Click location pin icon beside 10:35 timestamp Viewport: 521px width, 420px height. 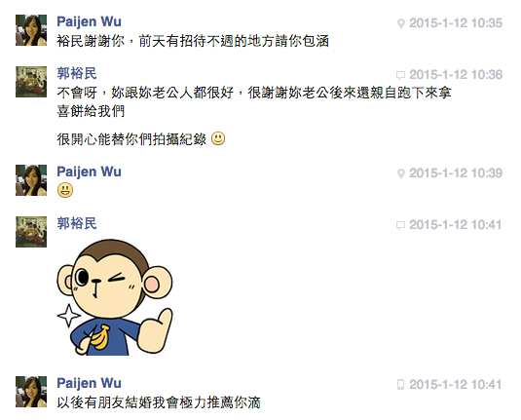click(401, 23)
